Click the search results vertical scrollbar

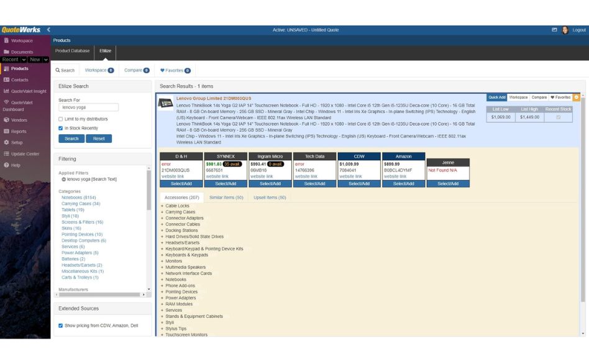(583, 199)
